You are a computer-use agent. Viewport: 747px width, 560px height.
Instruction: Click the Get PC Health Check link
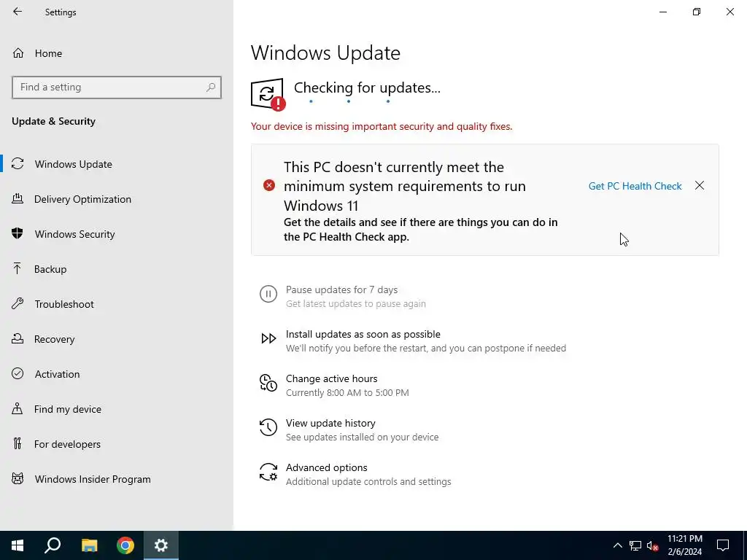(635, 186)
